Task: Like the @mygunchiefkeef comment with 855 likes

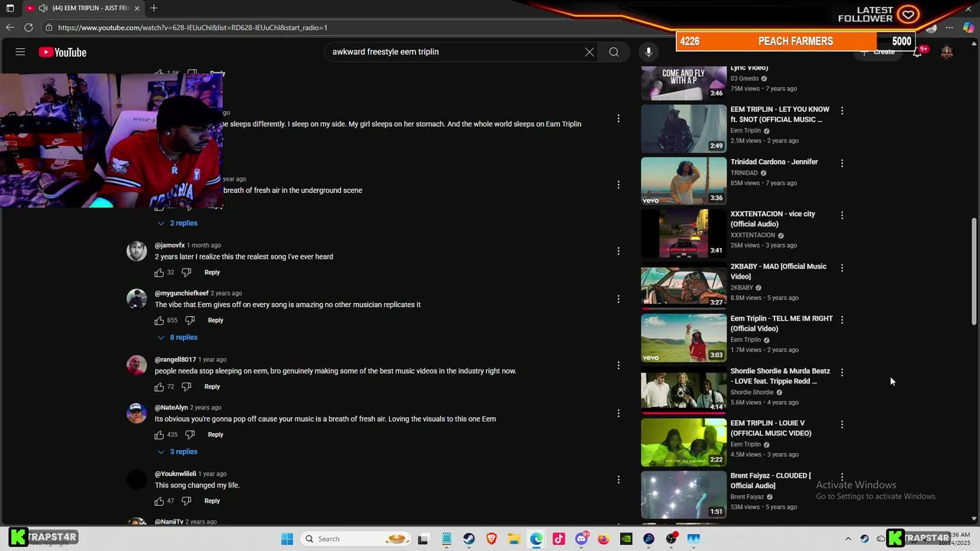Action: tap(159, 321)
